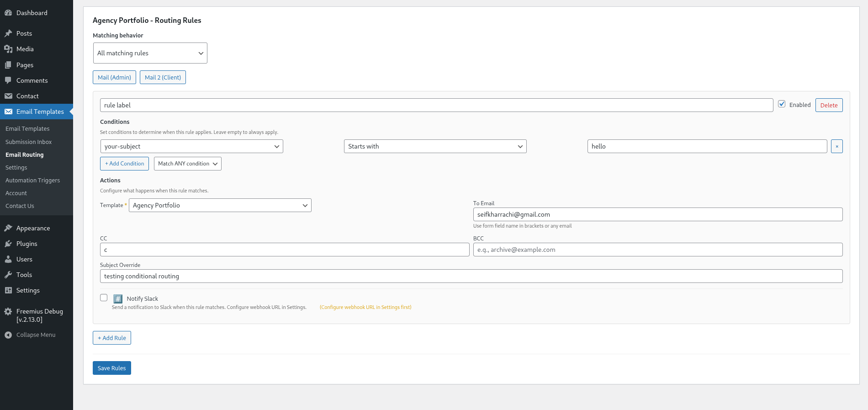This screenshot has height=410, width=868.
Task: Click the Posts pushpin icon
Action: click(x=8, y=33)
